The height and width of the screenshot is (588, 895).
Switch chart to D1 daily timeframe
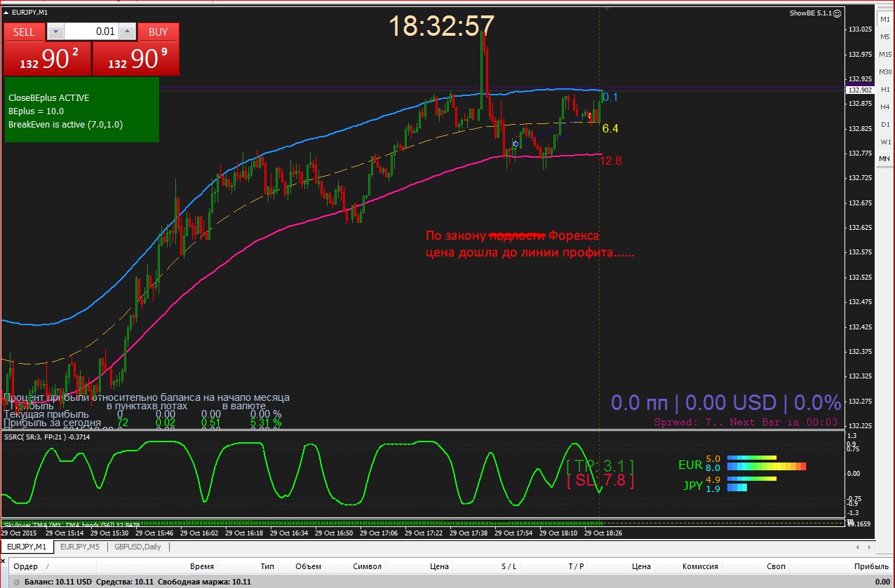885,125
